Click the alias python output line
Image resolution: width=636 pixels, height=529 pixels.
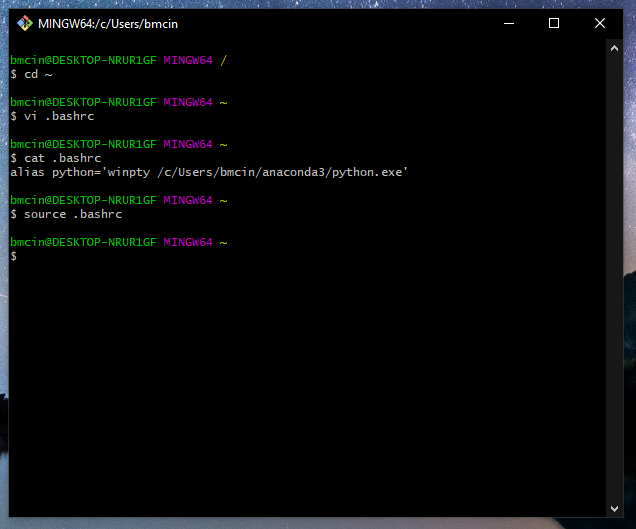point(210,172)
